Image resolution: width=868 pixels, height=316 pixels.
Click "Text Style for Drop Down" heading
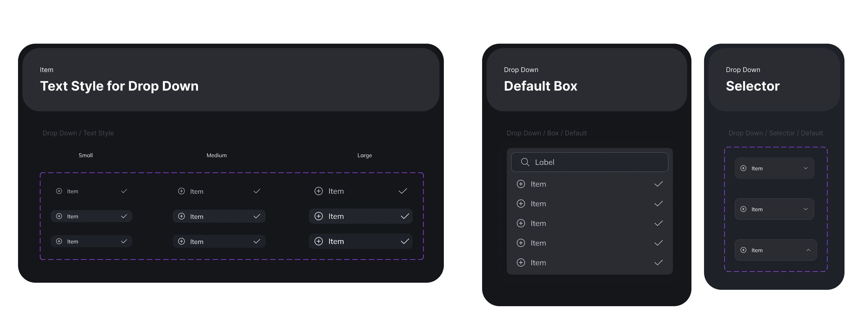point(119,86)
